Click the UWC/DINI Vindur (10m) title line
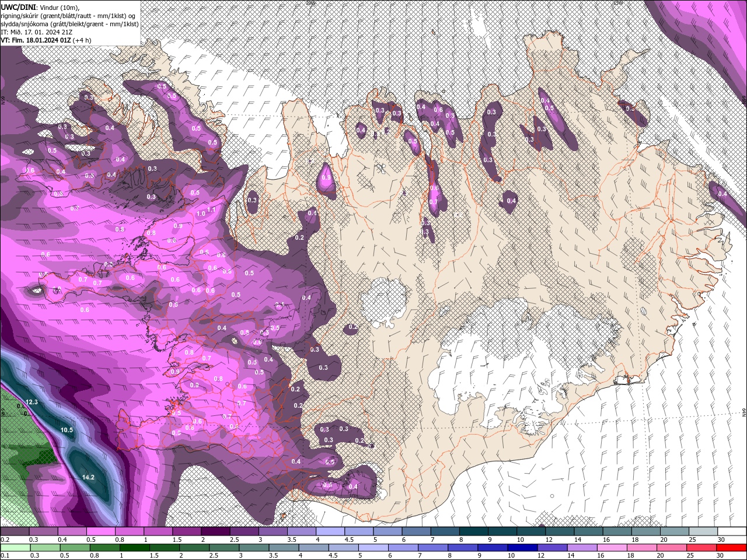 [x=39, y=6]
